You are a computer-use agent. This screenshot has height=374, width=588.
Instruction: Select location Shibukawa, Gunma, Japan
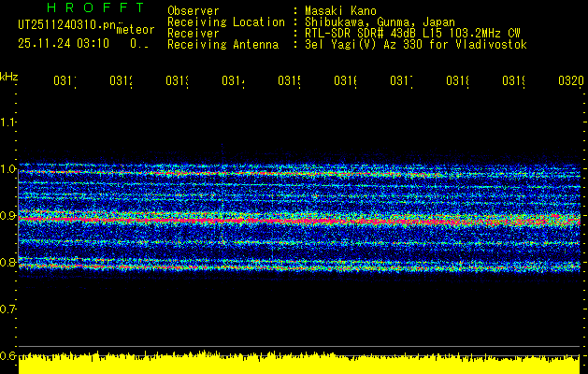380,22
